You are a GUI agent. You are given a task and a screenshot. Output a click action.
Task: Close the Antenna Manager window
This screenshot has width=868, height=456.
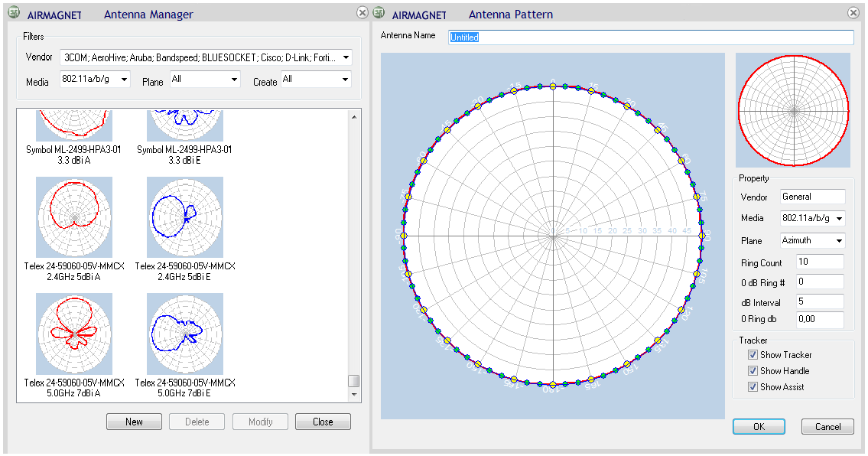(x=362, y=12)
